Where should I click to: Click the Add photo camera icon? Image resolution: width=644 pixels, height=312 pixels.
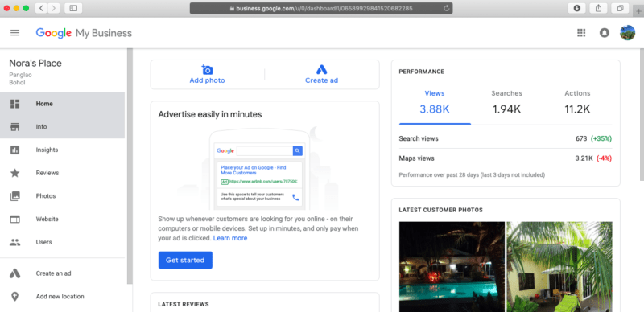point(207,69)
